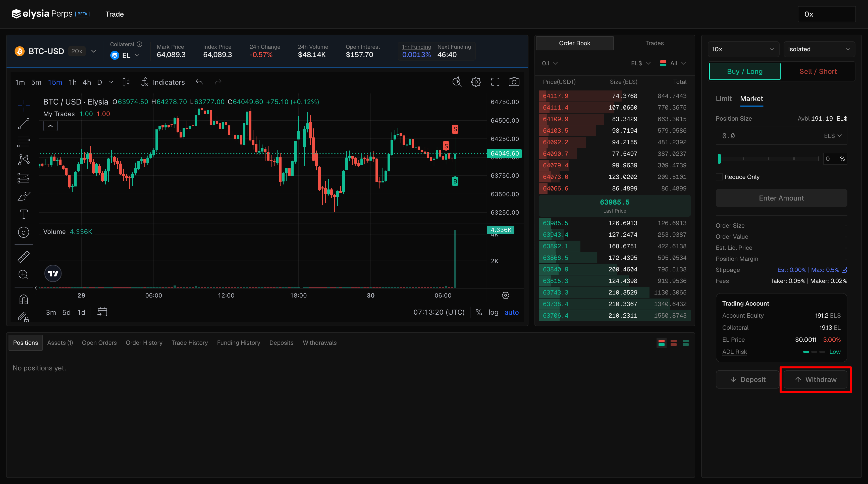The height and width of the screenshot is (484, 868).
Task: Click the Deposit button
Action: pyautogui.click(x=747, y=379)
